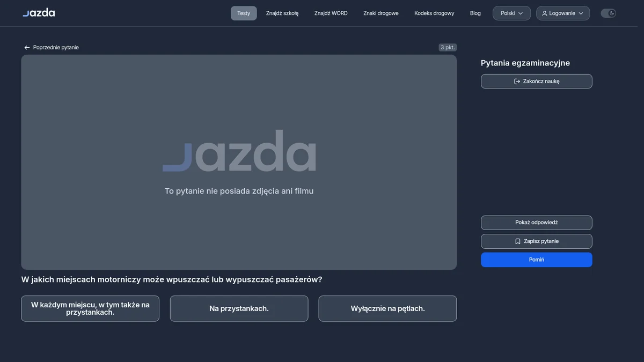Click the 3 pkt. points badge

coord(448,47)
